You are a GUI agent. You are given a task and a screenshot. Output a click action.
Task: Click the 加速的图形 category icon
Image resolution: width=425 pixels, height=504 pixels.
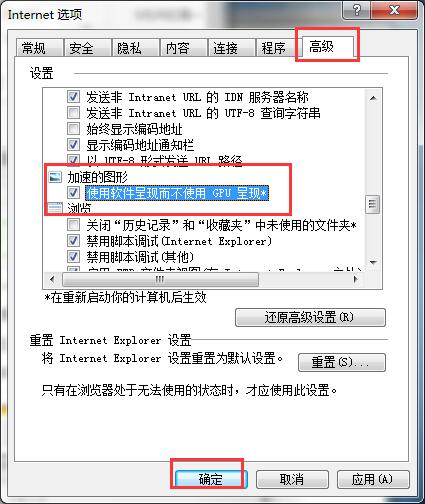click(55, 177)
